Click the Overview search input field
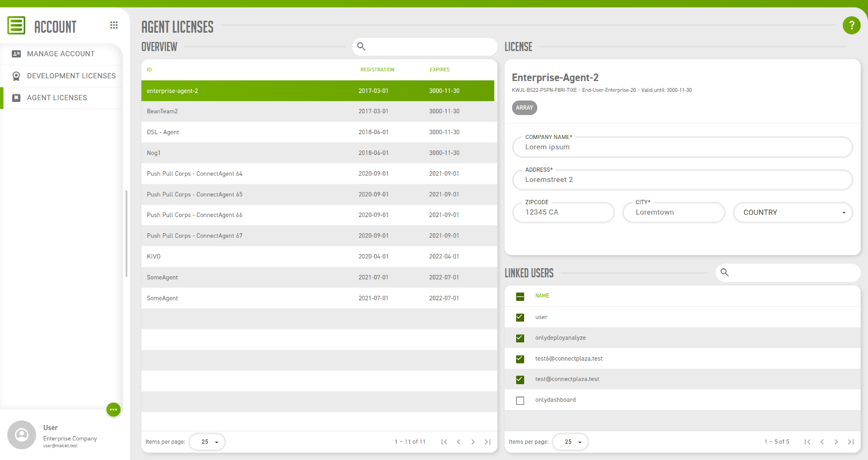The width and height of the screenshot is (868, 460). [425, 47]
